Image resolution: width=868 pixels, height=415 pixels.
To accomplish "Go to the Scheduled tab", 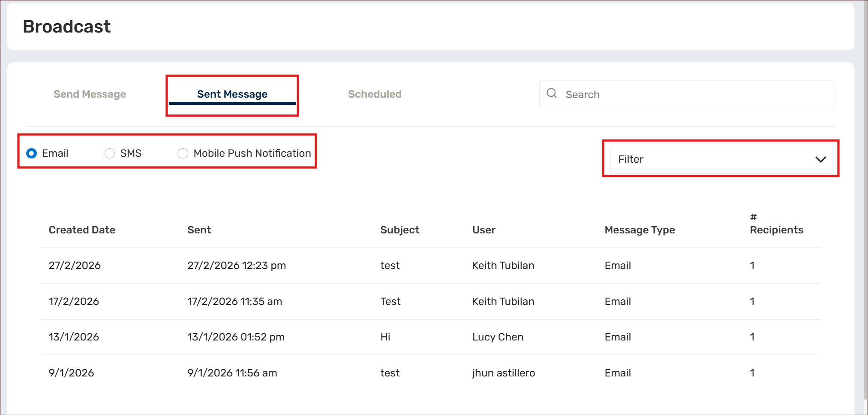I will tap(375, 94).
